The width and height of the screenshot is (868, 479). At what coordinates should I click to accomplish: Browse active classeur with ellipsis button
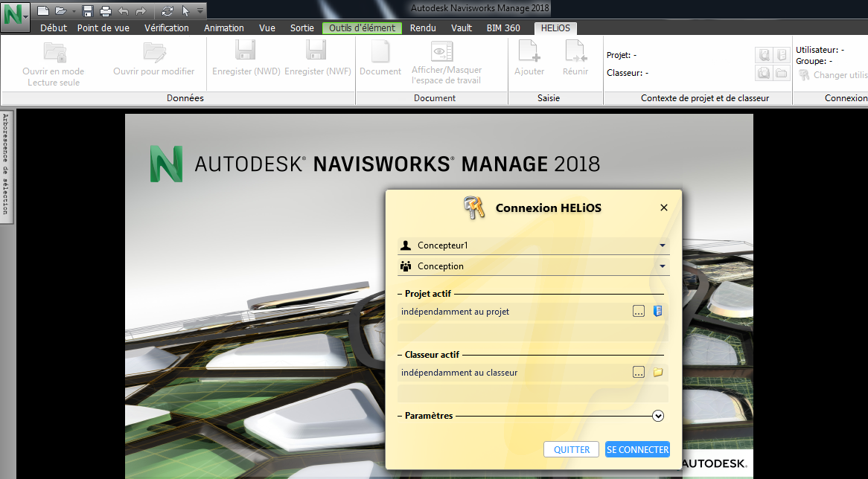click(x=639, y=373)
